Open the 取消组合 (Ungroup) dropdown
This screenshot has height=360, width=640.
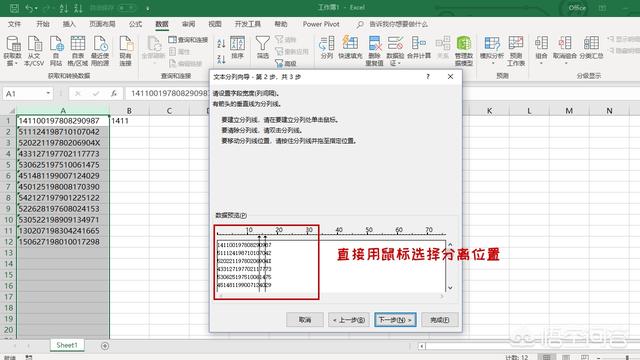565,51
